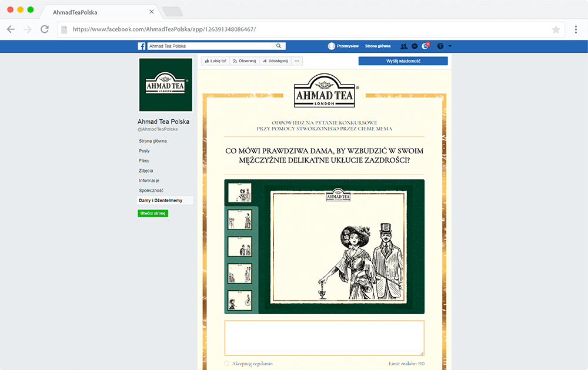Expand the account dropdown arrow
Screen dimensions: 588x370
(450, 46)
